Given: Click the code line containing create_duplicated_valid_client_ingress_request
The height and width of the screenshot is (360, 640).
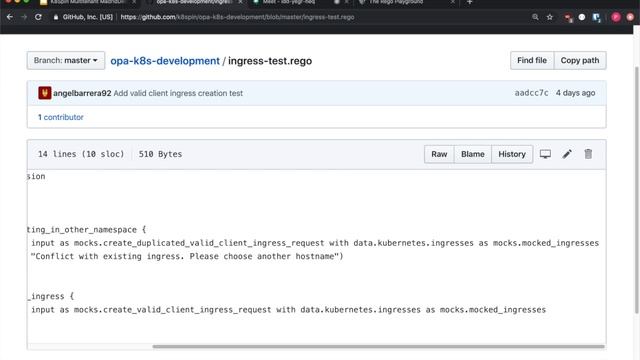Looking at the screenshot, I should pos(315,243).
